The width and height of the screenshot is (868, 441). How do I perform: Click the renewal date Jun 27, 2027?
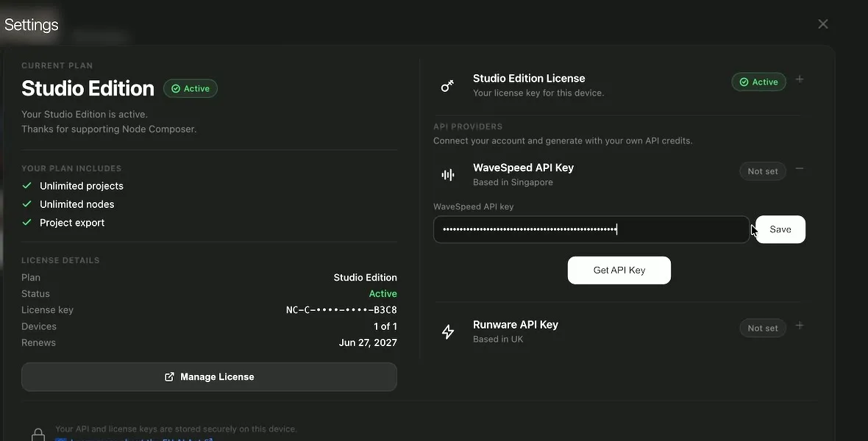pyautogui.click(x=368, y=343)
